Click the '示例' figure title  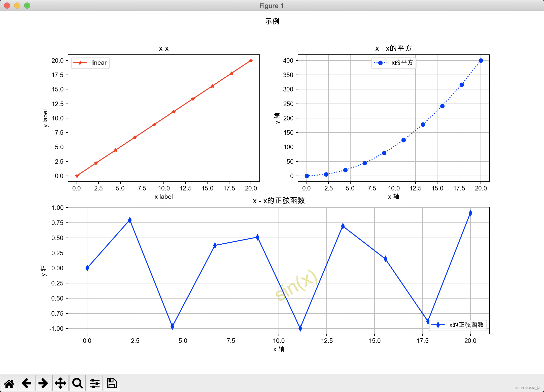(x=272, y=21)
